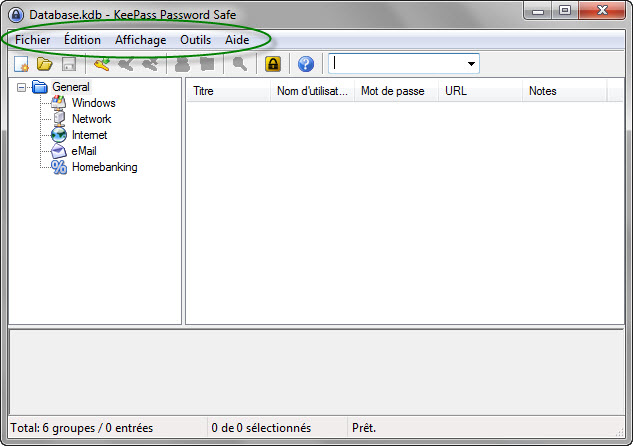Open the Fichier menu

[32, 40]
